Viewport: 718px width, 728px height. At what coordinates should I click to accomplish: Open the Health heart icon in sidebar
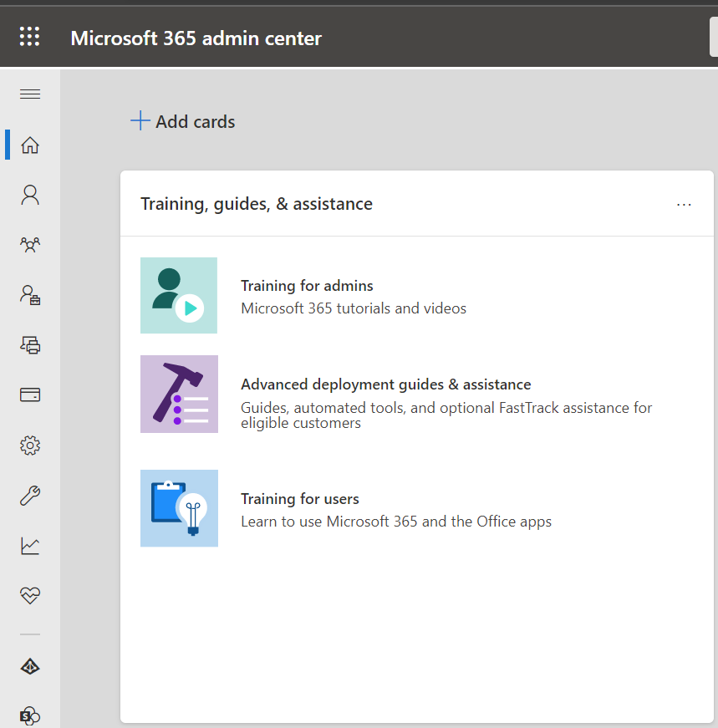tap(29, 595)
